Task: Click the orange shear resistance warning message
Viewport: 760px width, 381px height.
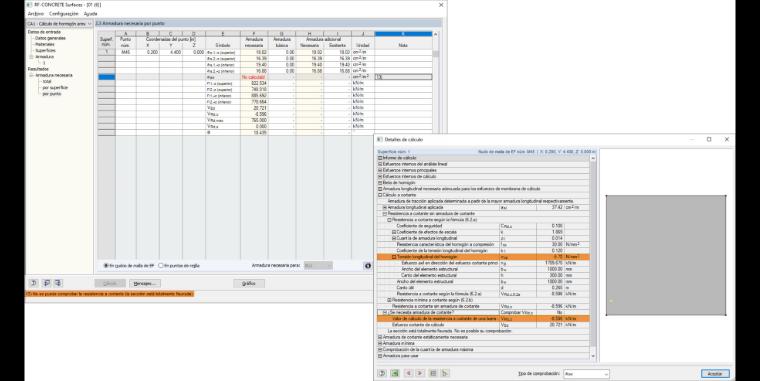Action: (x=110, y=294)
